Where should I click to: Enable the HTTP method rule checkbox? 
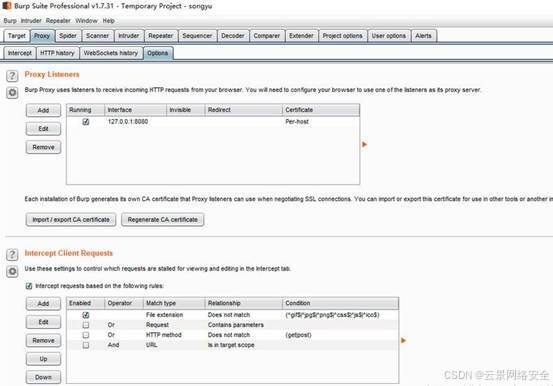click(86, 335)
